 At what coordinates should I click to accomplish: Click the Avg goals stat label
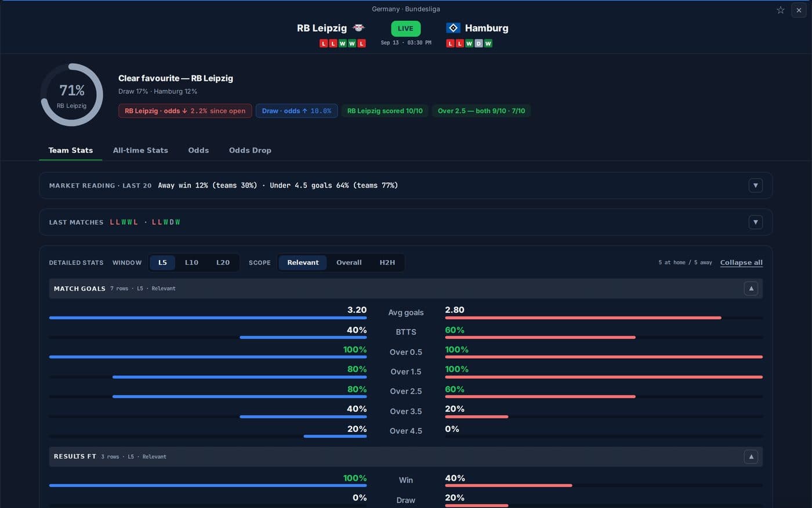pyautogui.click(x=406, y=312)
